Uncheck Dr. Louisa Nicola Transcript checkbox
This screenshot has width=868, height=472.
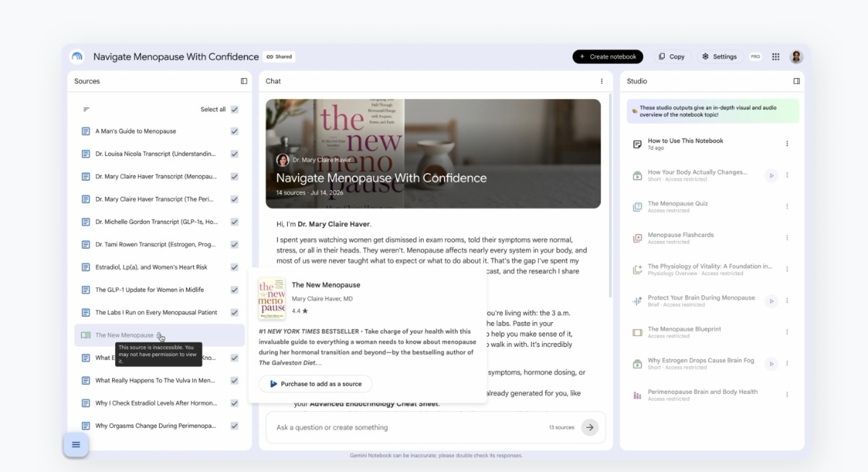234,154
